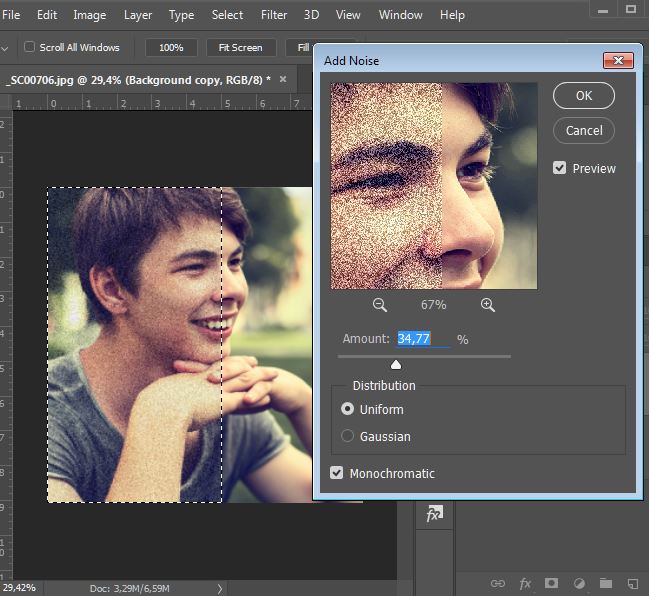Confirm noise with OK button

(584, 95)
